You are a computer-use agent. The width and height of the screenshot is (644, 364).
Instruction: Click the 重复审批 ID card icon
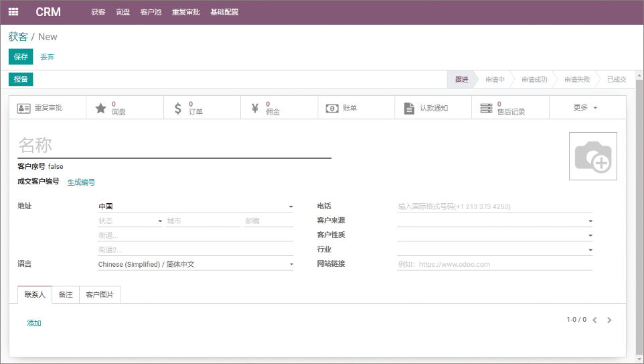pyautogui.click(x=24, y=108)
